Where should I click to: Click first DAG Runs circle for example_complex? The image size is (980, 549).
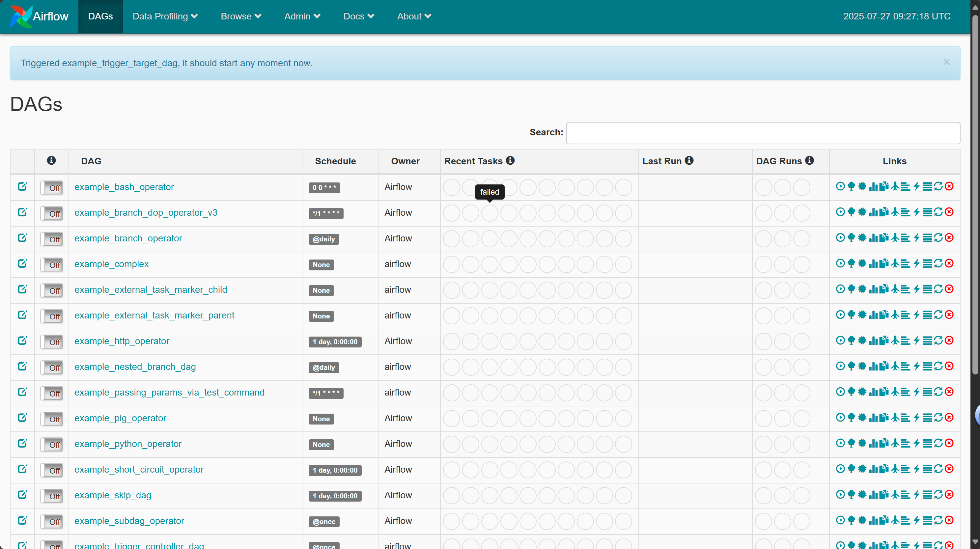[x=763, y=264]
